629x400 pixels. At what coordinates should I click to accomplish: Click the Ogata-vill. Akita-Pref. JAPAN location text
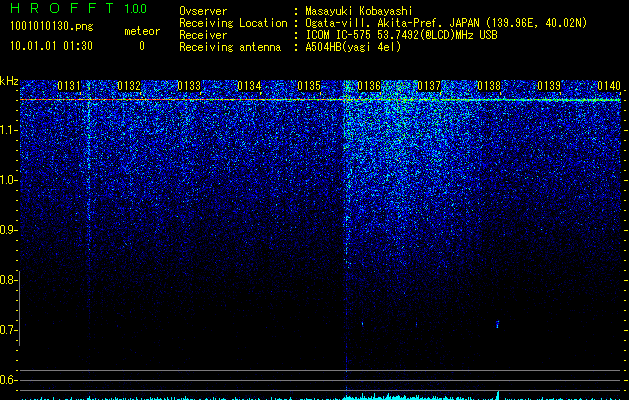(x=446, y=23)
